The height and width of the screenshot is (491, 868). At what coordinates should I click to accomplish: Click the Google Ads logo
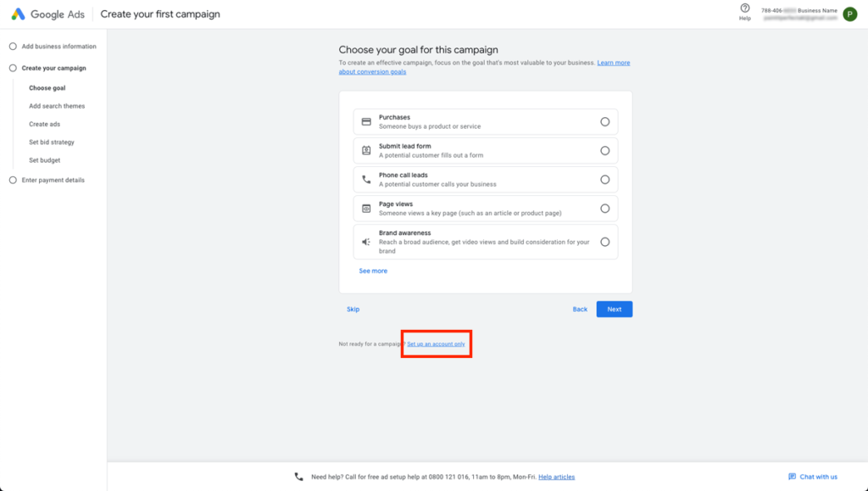coord(18,14)
